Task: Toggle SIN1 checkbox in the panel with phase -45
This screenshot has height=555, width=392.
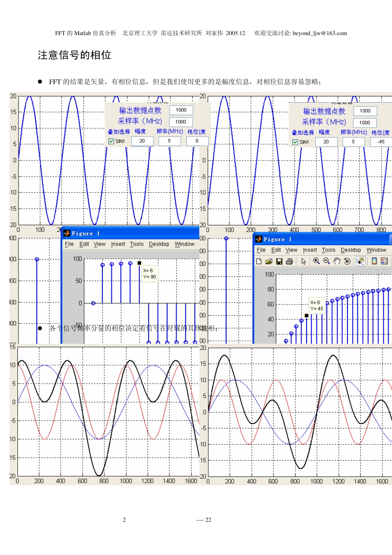Action: (x=295, y=142)
